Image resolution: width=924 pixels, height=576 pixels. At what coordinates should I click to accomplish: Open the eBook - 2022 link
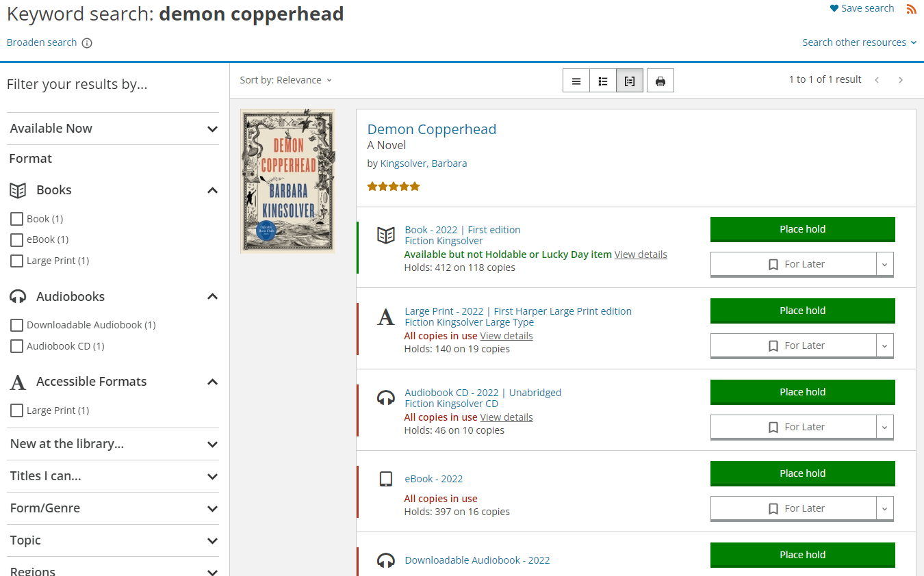click(x=434, y=479)
